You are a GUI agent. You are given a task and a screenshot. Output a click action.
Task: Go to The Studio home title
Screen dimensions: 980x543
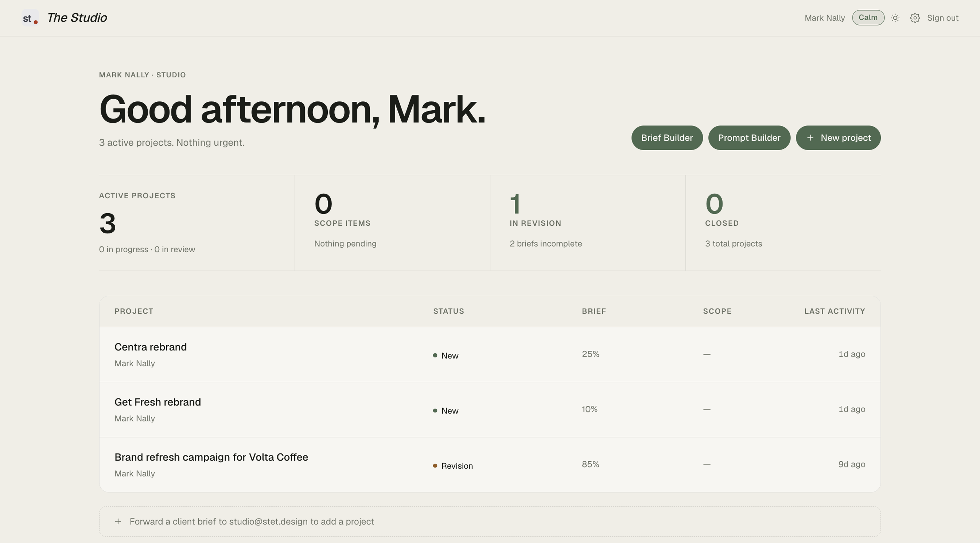(x=77, y=18)
